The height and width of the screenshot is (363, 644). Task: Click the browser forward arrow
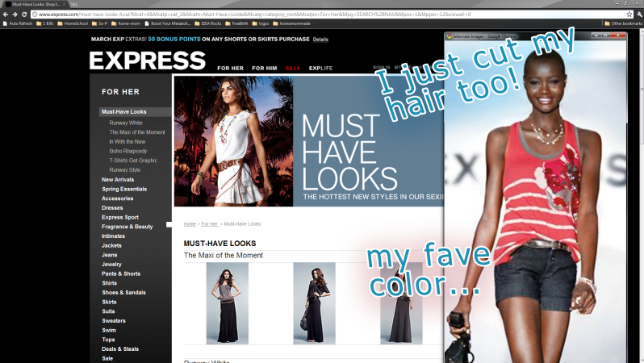click(x=15, y=15)
